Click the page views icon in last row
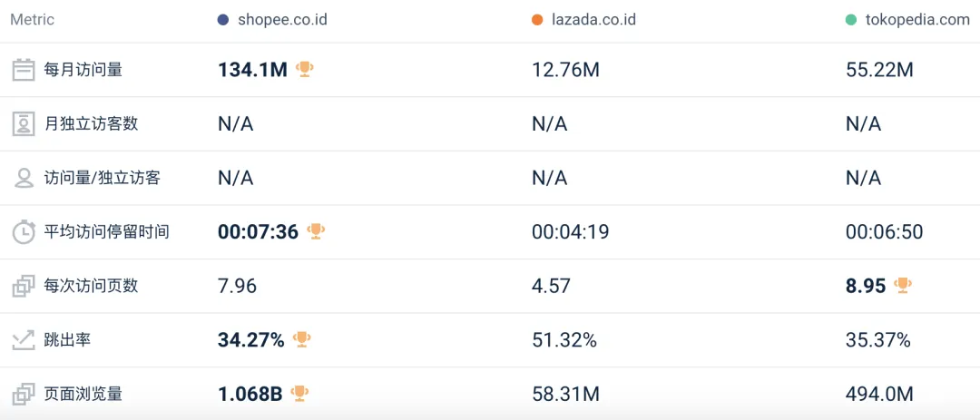This screenshot has height=420, width=980. pos(24,395)
